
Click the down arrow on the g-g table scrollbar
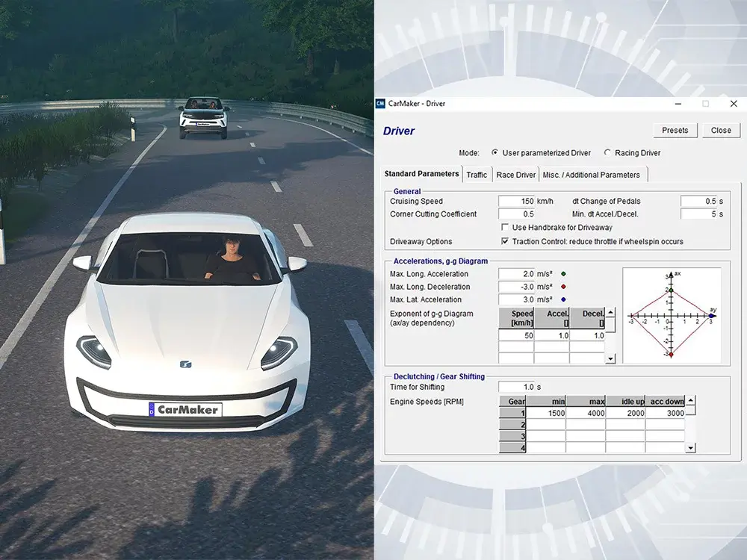click(x=610, y=359)
